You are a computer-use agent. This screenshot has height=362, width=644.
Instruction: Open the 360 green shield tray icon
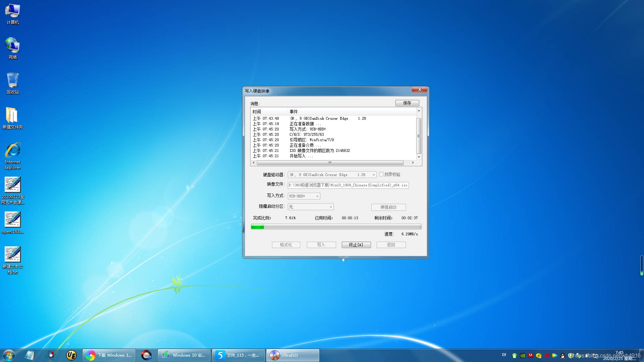(571, 356)
